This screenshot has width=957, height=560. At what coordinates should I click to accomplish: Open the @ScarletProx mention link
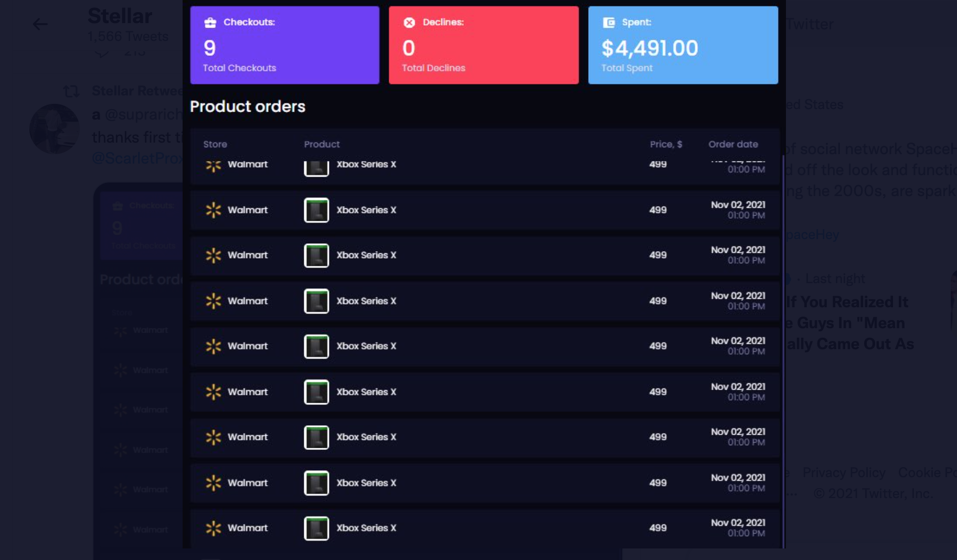click(137, 158)
